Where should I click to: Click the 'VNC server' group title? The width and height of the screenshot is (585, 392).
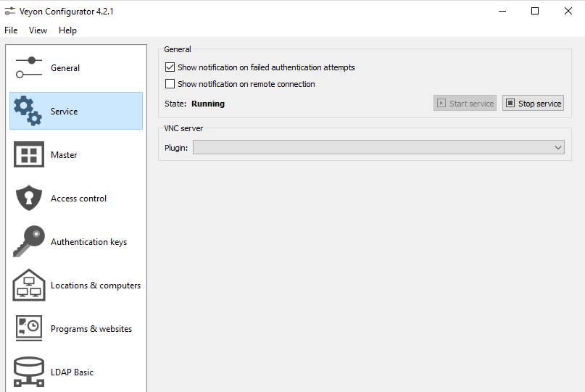pyautogui.click(x=183, y=128)
